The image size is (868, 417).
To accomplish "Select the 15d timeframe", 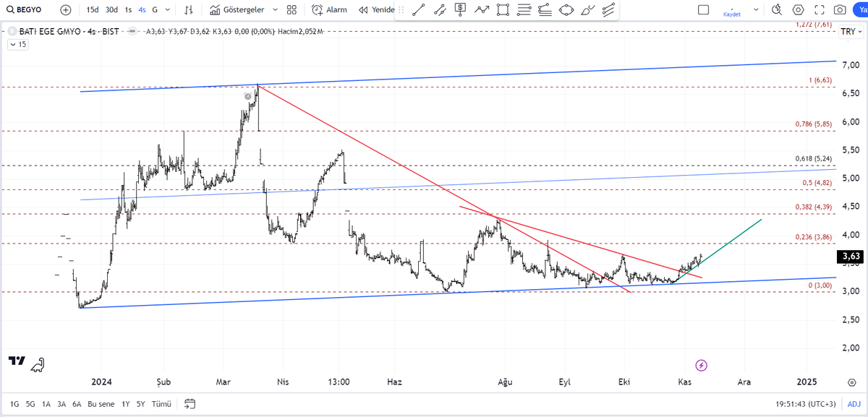I will point(93,10).
